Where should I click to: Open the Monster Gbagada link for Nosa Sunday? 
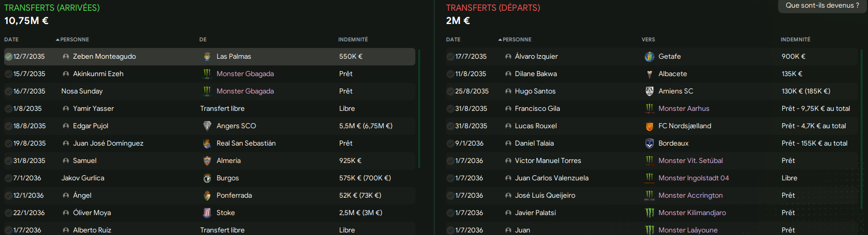click(245, 91)
